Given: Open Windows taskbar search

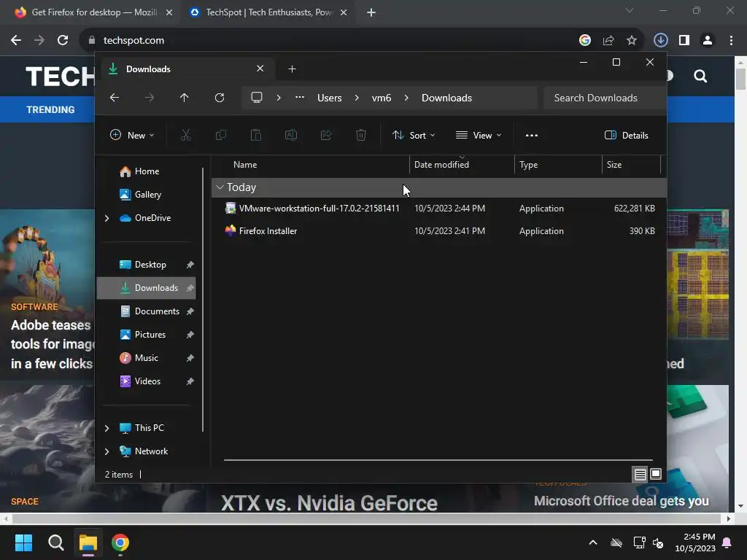Looking at the screenshot, I should click(55, 542).
